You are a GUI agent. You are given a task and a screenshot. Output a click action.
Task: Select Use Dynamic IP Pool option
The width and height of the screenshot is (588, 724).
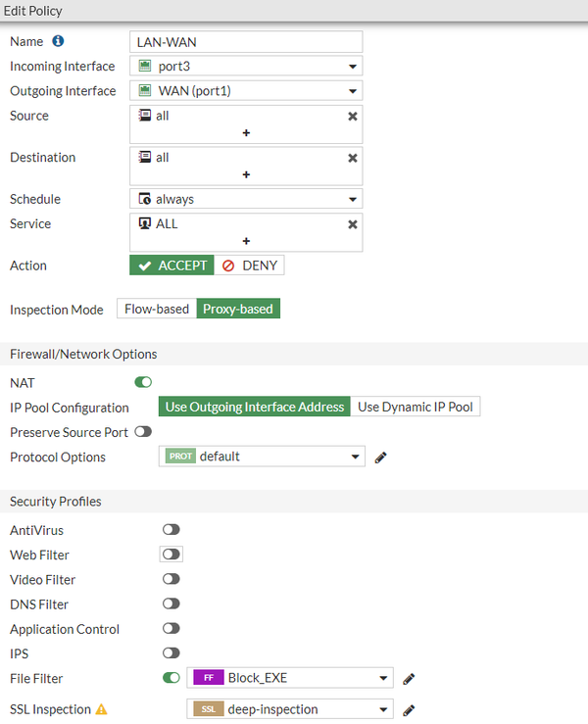[x=416, y=407]
